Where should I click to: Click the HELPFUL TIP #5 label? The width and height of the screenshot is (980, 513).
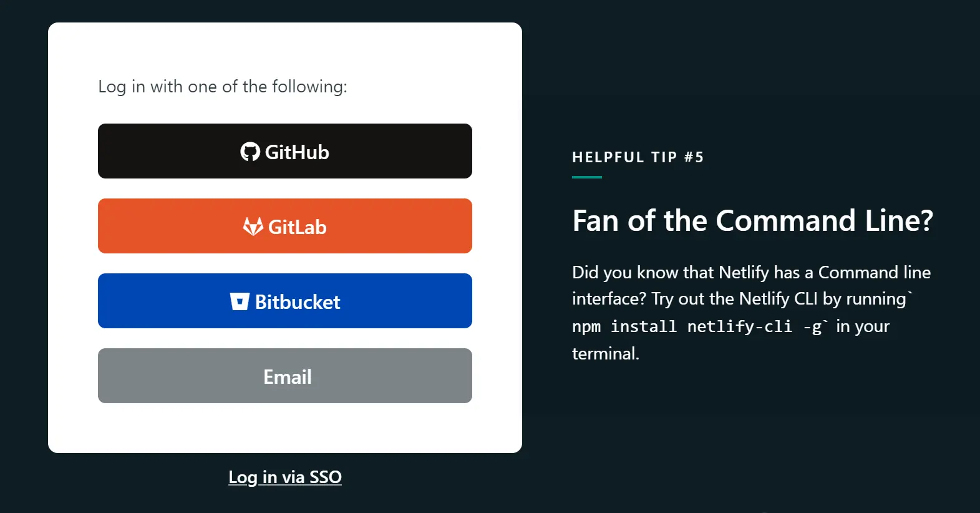pos(638,157)
